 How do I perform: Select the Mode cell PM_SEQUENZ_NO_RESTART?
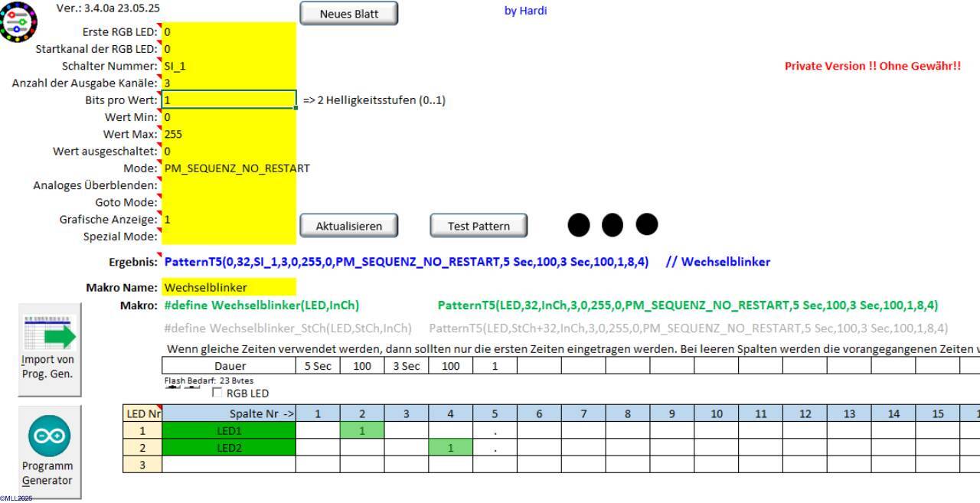228,168
